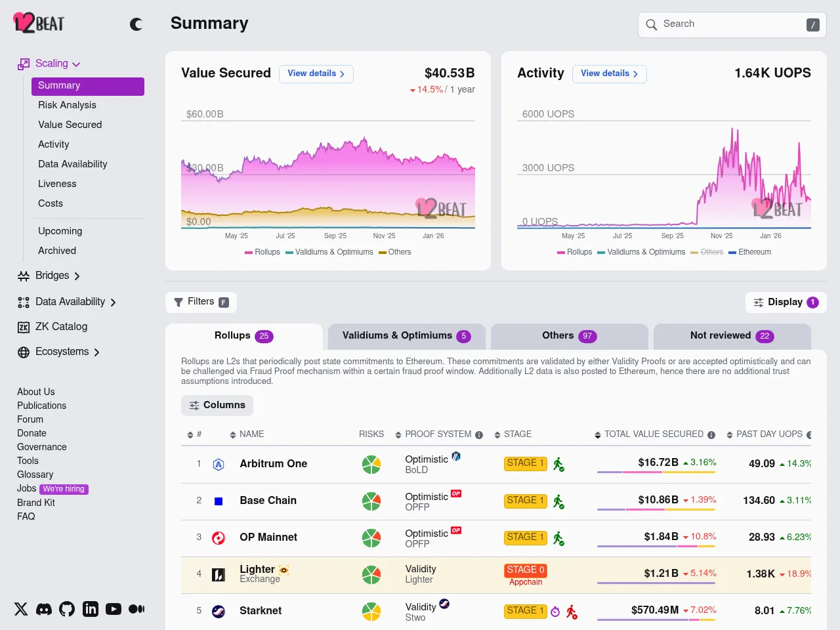This screenshot has height=630, width=840.
Task: Open the X (Twitter) social link
Action: [x=21, y=609]
